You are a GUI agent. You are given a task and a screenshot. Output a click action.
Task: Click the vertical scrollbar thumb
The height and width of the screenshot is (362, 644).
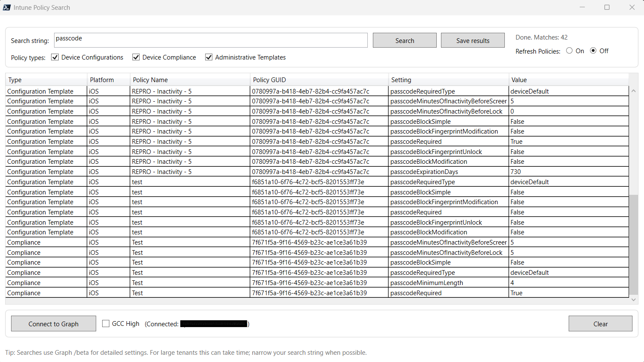tap(633, 245)
